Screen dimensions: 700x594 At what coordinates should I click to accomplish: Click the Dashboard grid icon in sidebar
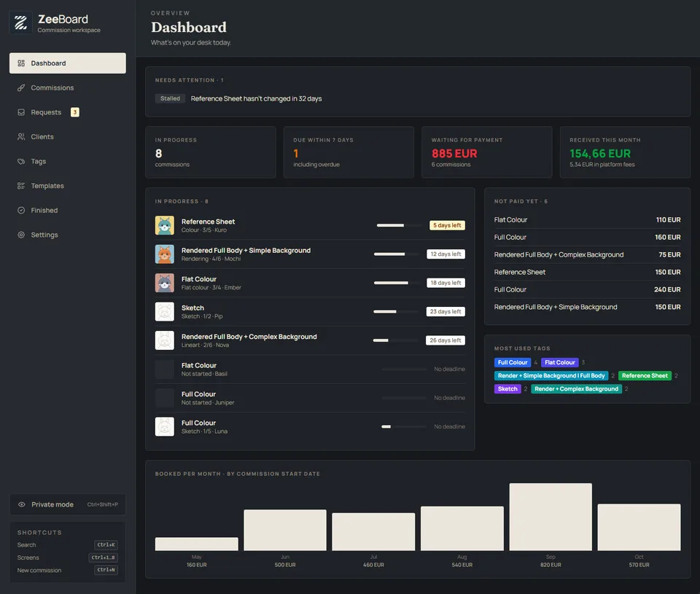coord(21,63)
